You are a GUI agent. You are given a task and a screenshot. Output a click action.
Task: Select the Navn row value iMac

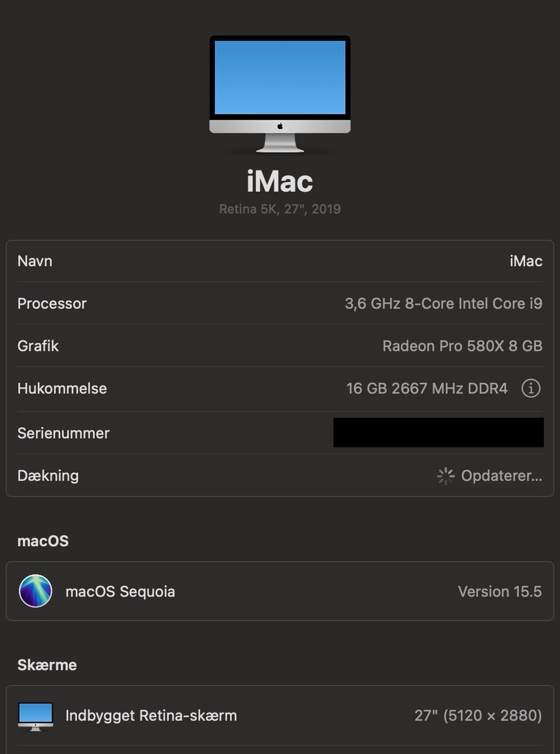[526, 261]
